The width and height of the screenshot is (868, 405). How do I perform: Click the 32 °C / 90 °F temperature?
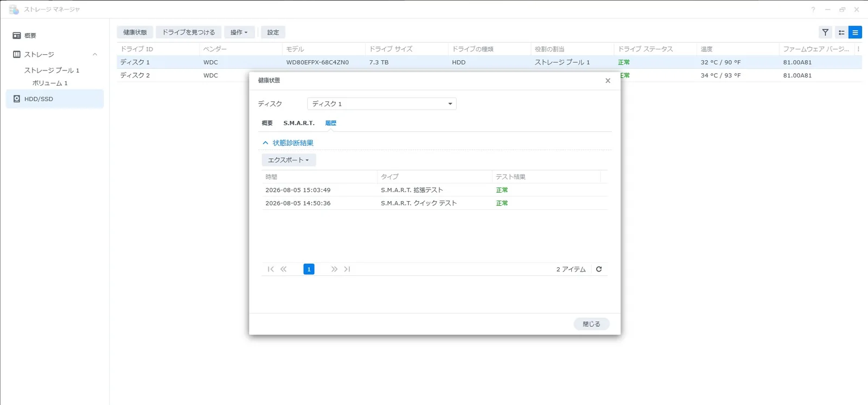(720, 62)
